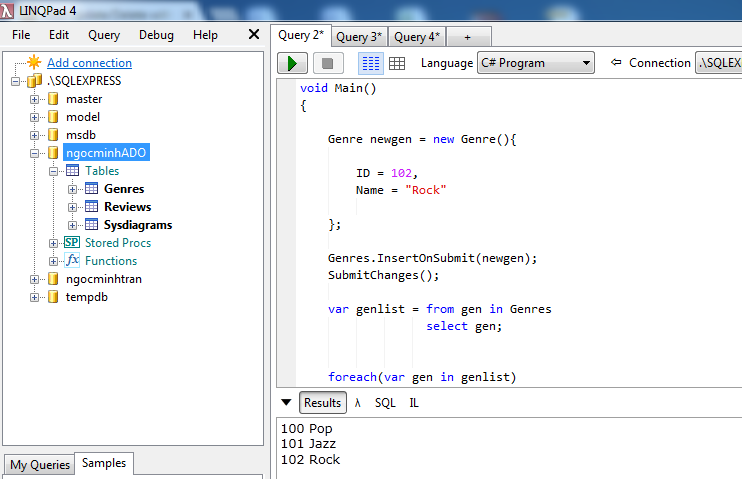The width and height of the screenshot is (742, 479).
Task: Switch results to data grids icon
Action: click(397, 63)
